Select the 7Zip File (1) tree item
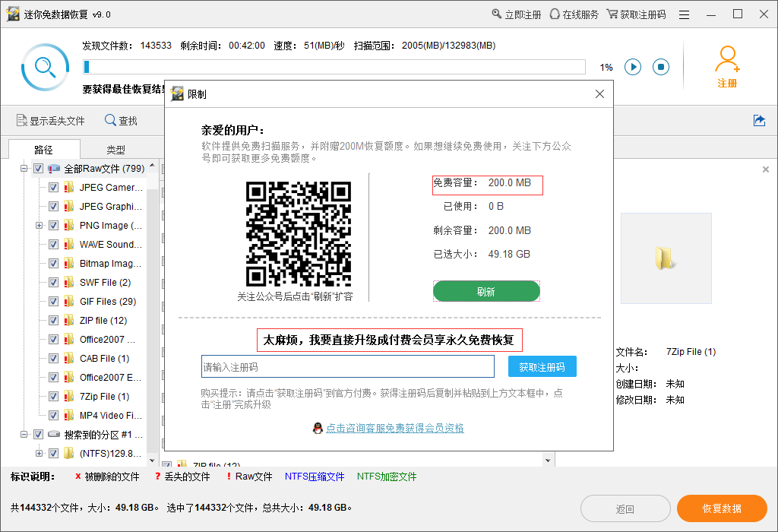Viewport: 778px width, 532px height. click(x=105, y=397)
